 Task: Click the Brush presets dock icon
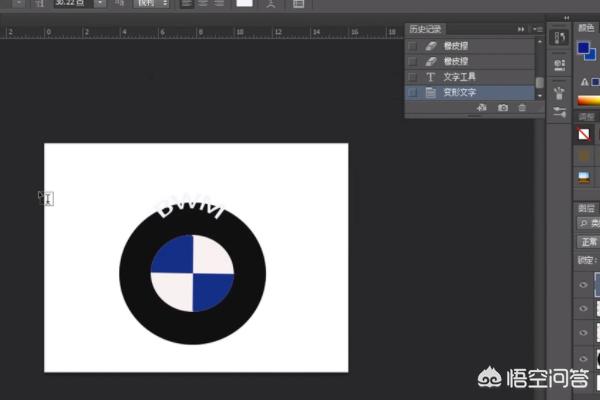(559, 93)
